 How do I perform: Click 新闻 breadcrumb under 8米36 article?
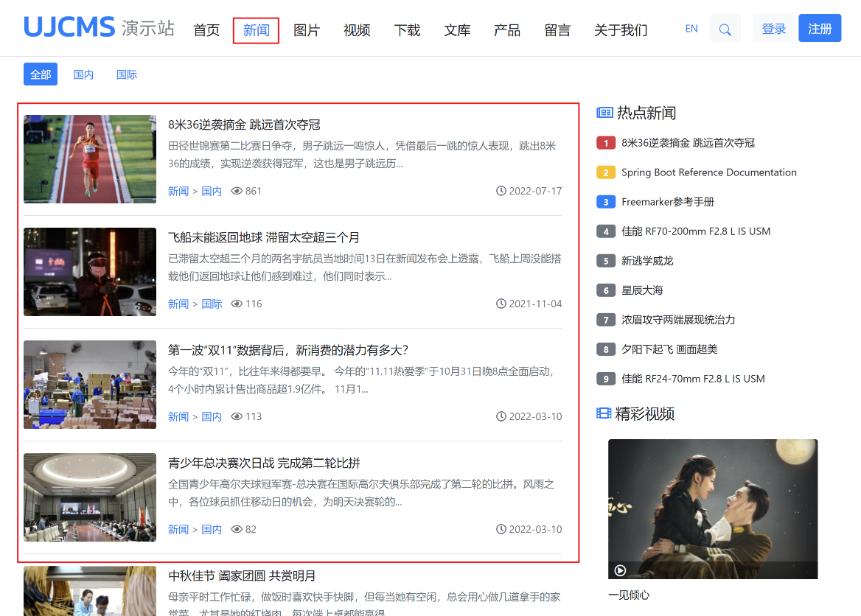click(x=178, y=191)
